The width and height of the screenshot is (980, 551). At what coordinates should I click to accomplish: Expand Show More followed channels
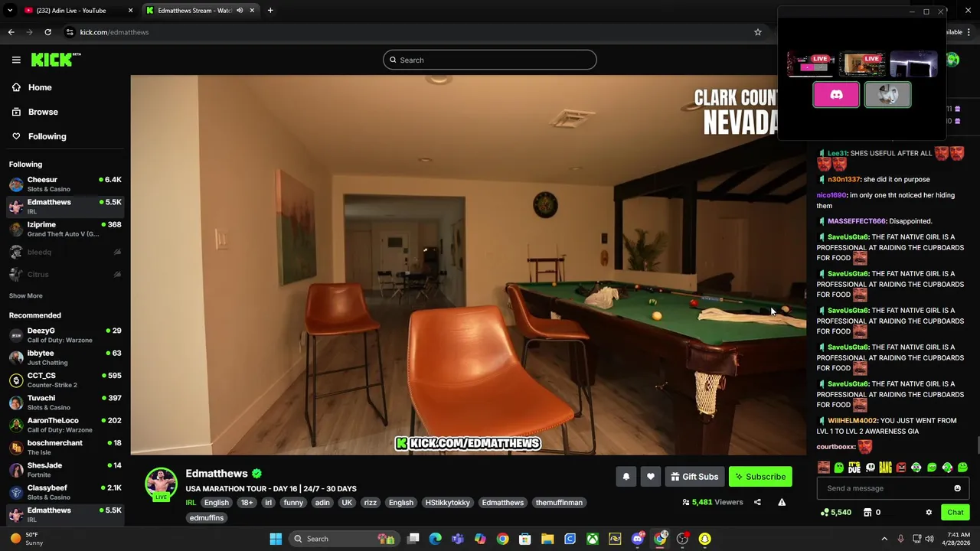click(x=25, y=295)
